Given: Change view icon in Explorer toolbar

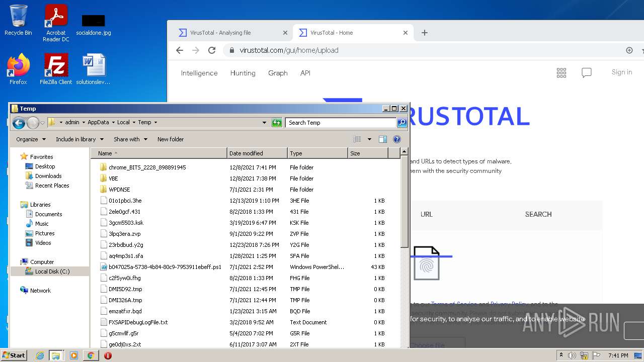Looking at the screenshot, I should (x=357, y=139).
